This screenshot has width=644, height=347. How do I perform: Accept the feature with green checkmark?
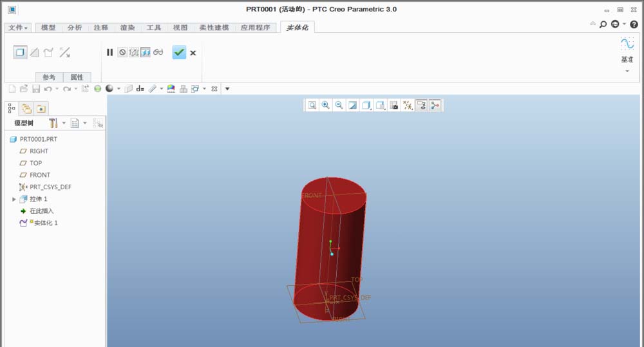pyautogui.click(x=179, y=52)
